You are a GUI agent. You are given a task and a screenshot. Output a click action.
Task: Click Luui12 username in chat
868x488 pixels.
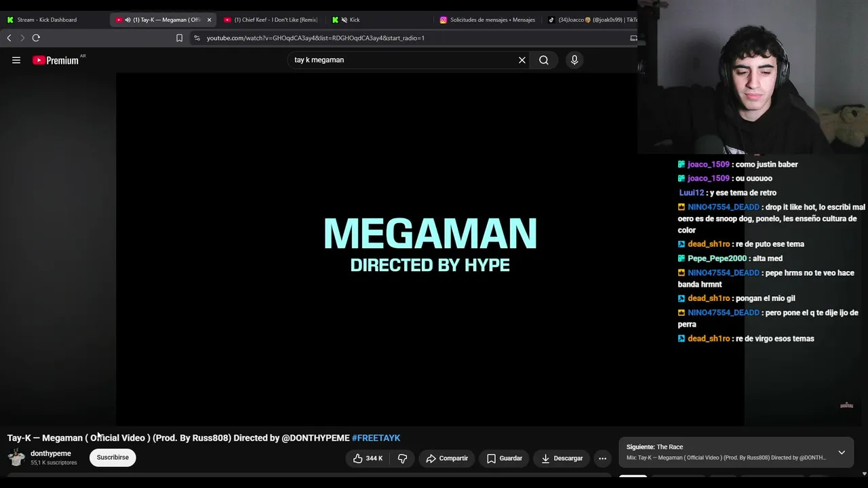pos(692,193)
